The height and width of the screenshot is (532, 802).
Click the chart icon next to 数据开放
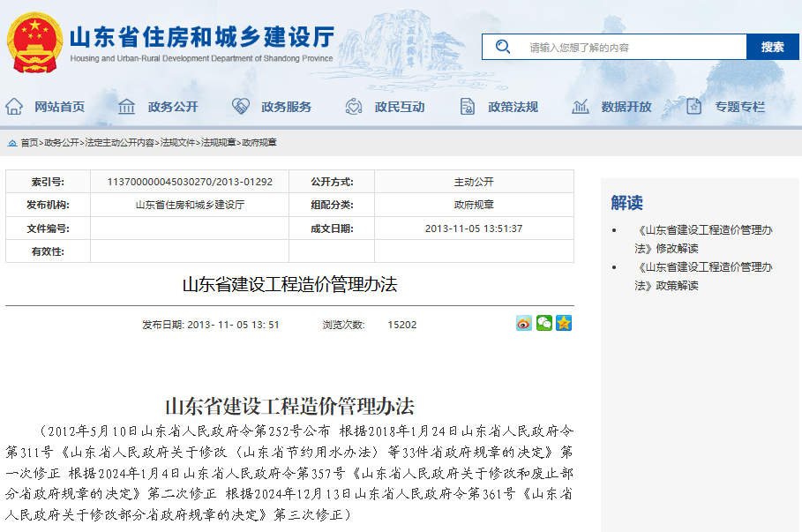[x=580, y=104]
